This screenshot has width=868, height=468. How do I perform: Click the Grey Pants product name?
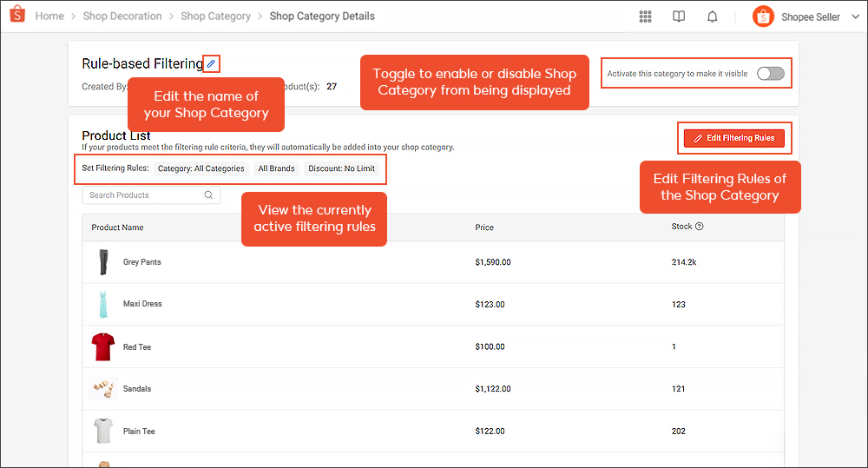[x=141, y=262]
